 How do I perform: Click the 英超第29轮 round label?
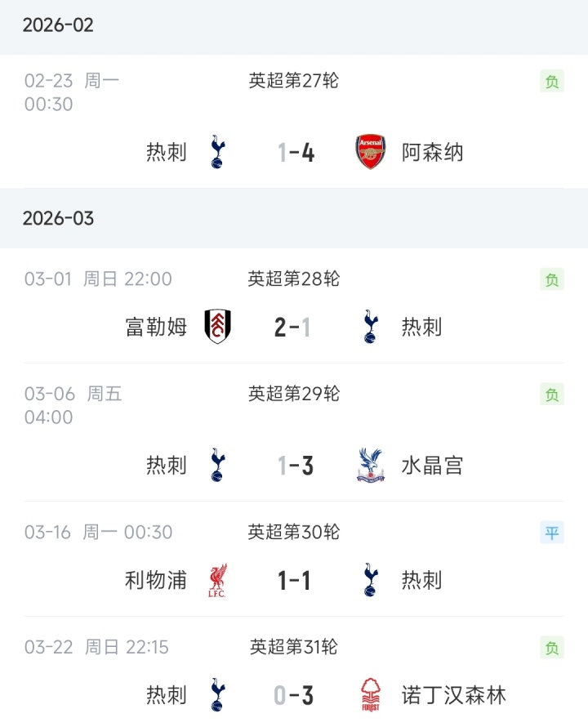pos(294,394)
